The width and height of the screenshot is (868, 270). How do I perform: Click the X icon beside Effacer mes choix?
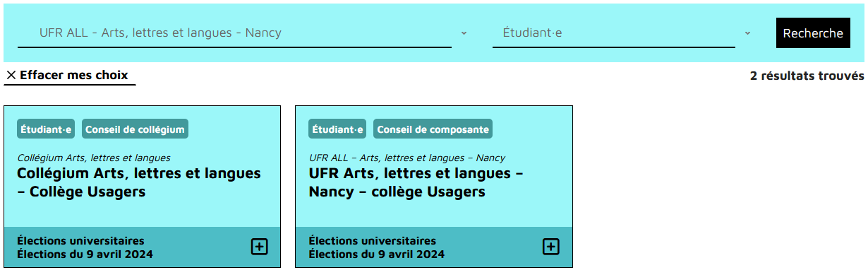click(11, 75)
